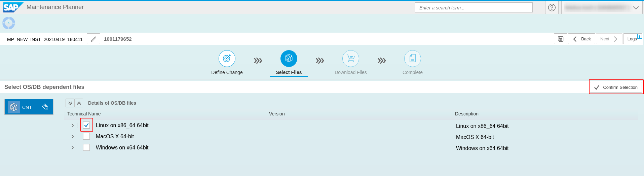Click the Complete step label
Screen dimensions: 644x176
413,72
